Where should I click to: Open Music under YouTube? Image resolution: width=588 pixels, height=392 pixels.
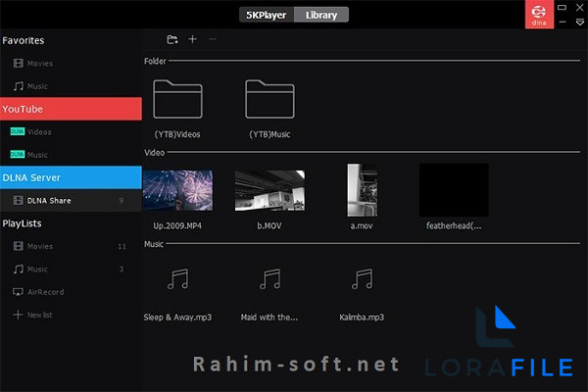tap(71, 155)
